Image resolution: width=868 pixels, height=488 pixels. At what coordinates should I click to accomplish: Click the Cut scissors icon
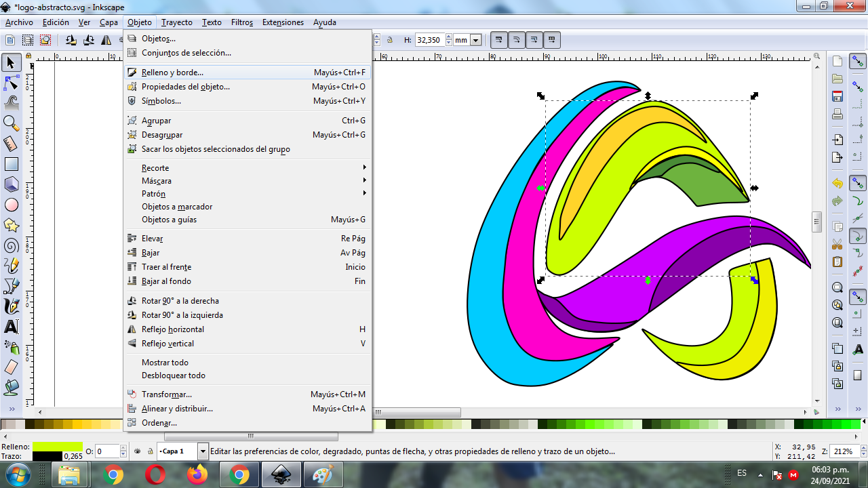[x=837, y=245]
